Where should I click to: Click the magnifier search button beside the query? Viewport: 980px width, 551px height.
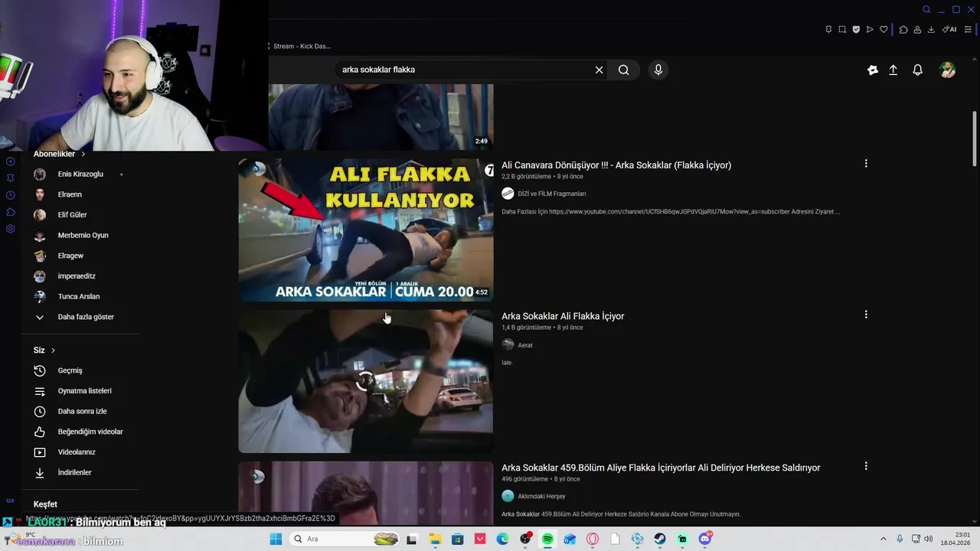point(624,70)
